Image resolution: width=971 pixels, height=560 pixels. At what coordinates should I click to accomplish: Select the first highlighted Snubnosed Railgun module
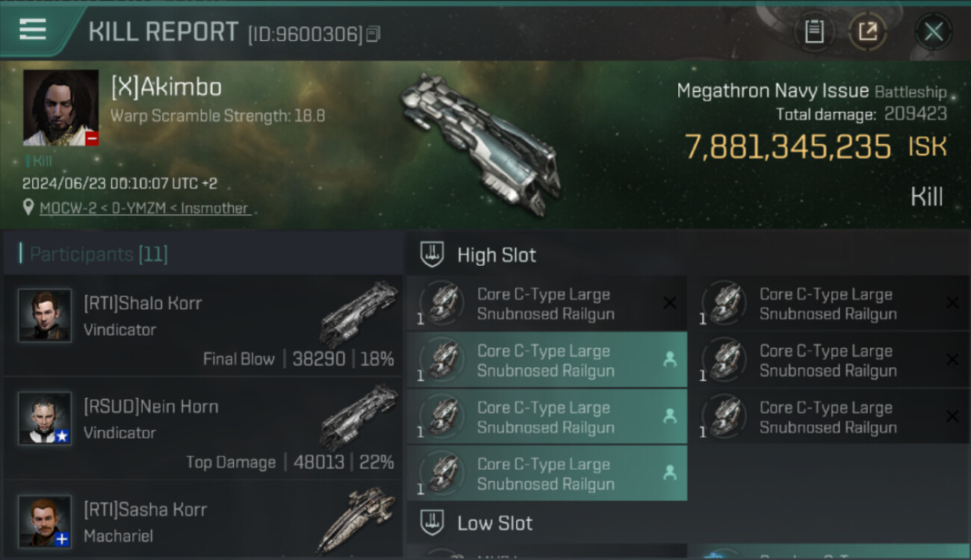click(x=547, y=360)
